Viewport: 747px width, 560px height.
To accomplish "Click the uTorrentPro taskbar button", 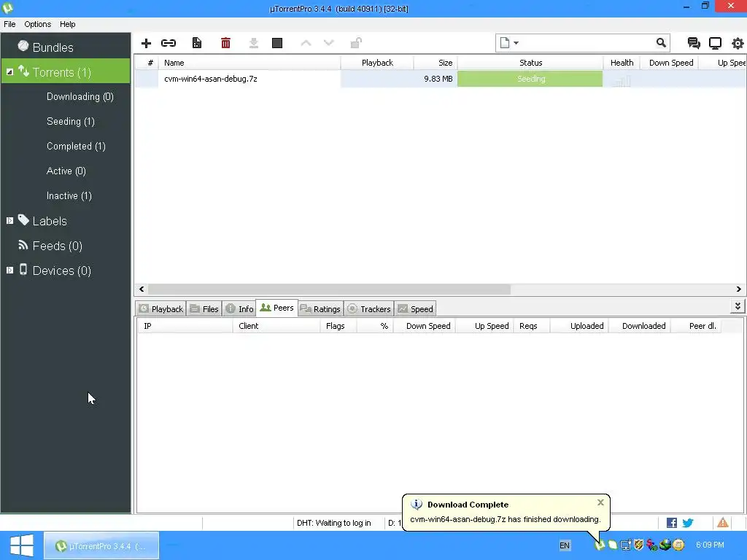I will [x=101, y=545].
